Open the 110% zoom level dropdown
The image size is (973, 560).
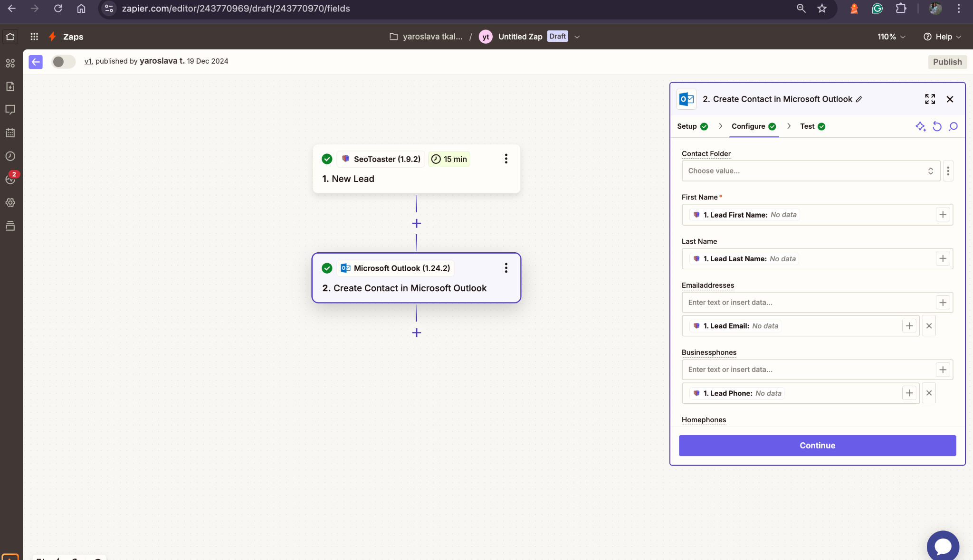tap(891, 37)
